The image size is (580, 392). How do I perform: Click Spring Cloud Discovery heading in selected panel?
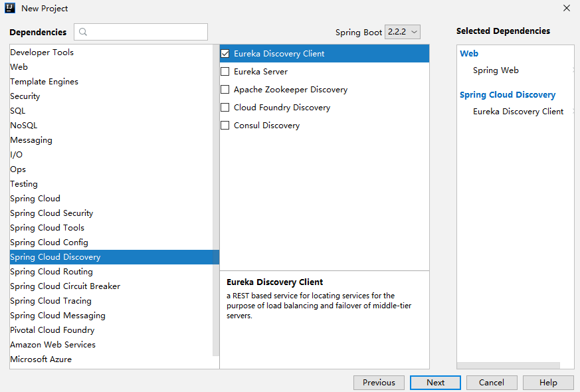pos(508,94)
